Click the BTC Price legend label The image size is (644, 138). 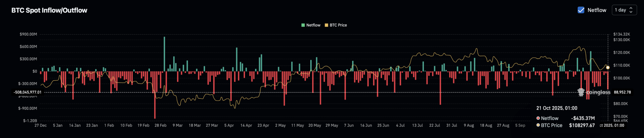coord(338,25)
